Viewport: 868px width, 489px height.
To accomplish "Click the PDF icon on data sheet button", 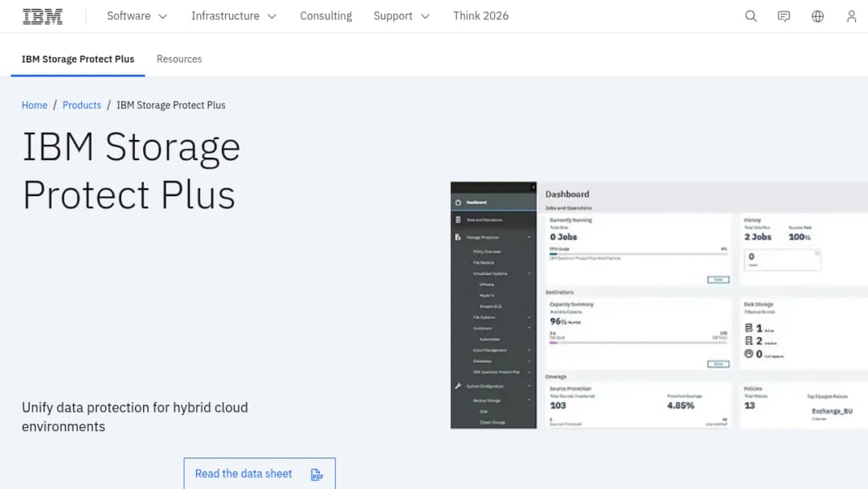I will [317, 474].
